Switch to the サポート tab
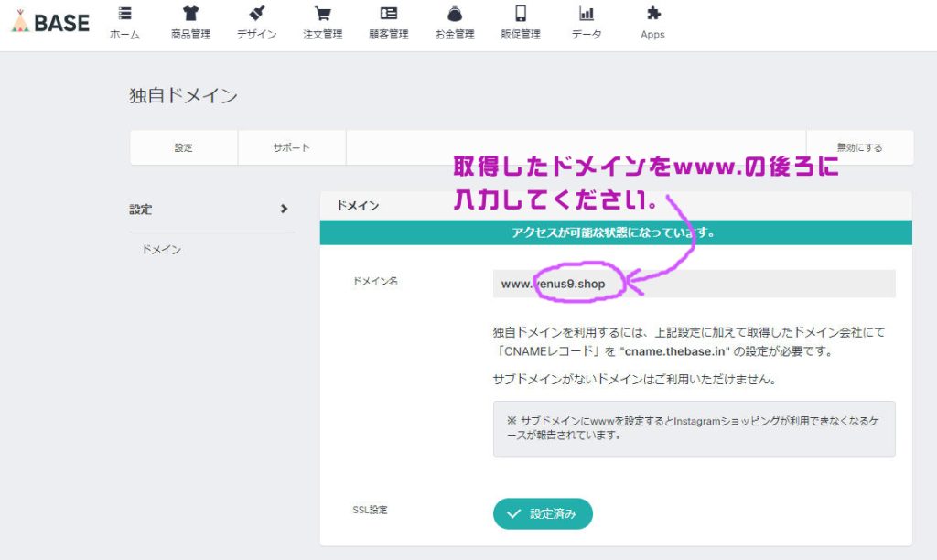Viewport: 937px width, 560px height. coord(292,147)
